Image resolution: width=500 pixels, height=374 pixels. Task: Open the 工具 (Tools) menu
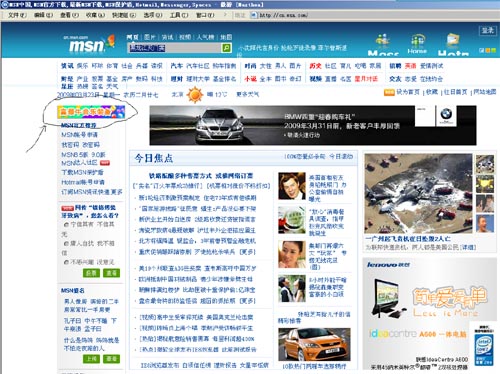pyautogui.click(x=179, y=15)
